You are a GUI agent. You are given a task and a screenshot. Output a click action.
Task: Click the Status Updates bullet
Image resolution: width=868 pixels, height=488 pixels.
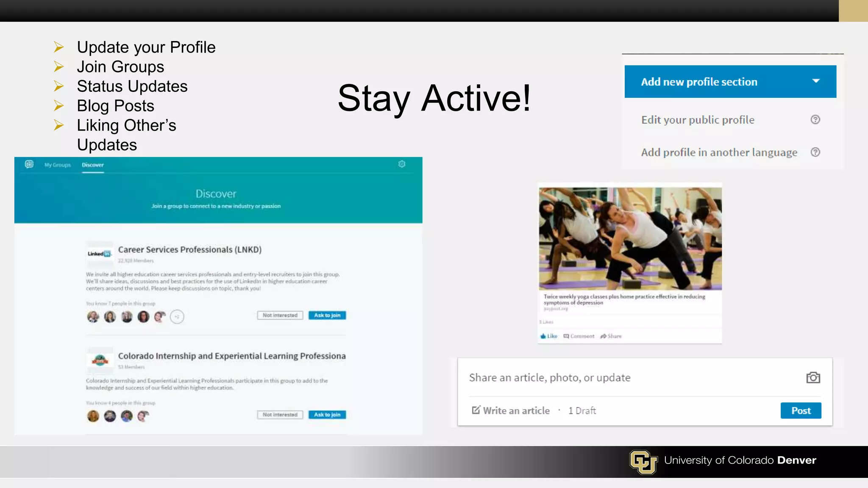pos(132,86)
